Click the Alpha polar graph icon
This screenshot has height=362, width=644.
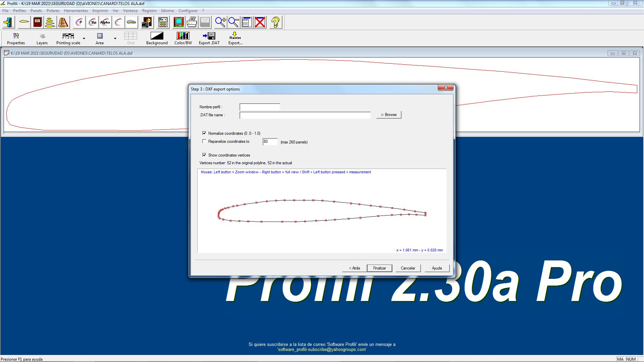(105, 22)
